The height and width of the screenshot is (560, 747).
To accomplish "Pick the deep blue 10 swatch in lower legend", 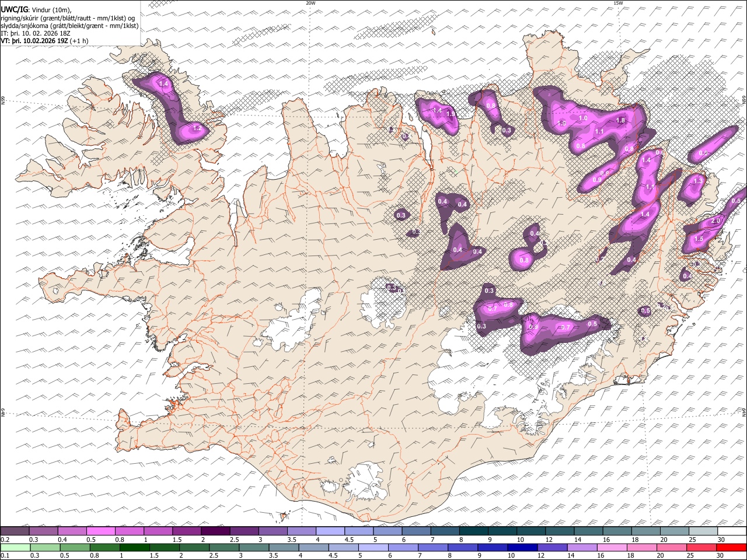I will pyautogui.click(x=522, y=548).
